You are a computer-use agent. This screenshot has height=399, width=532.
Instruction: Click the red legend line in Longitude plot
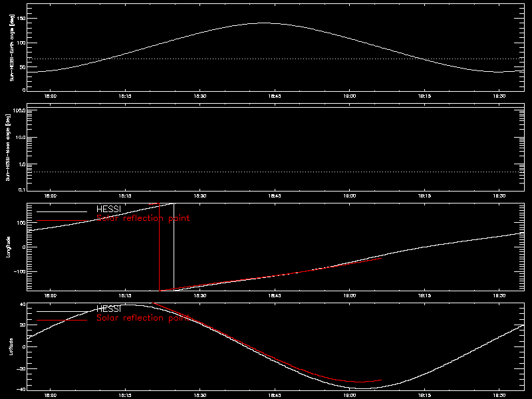[x=62, y=221]
